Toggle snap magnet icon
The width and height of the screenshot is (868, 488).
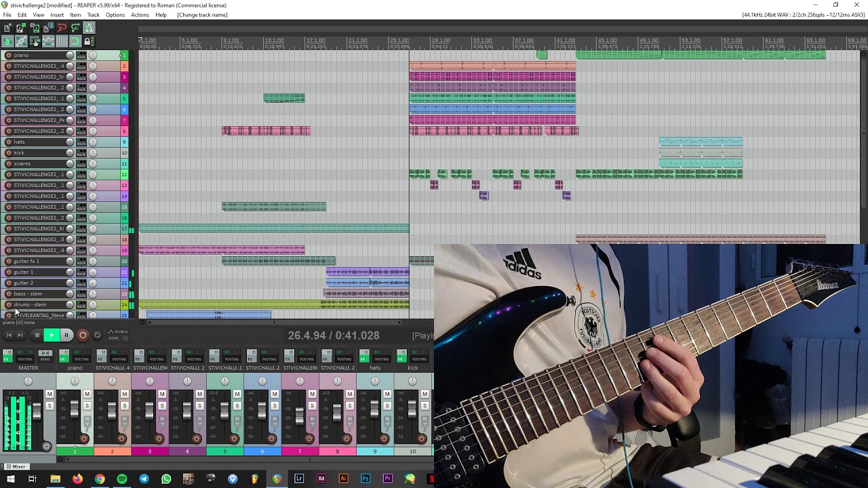click(x=75, y=41)
